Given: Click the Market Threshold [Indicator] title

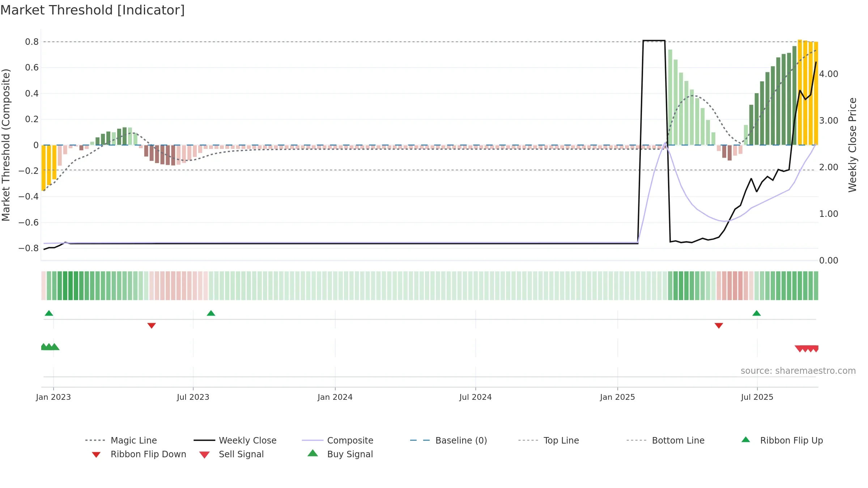Looking at the screenshot, I should pos(93,10).
